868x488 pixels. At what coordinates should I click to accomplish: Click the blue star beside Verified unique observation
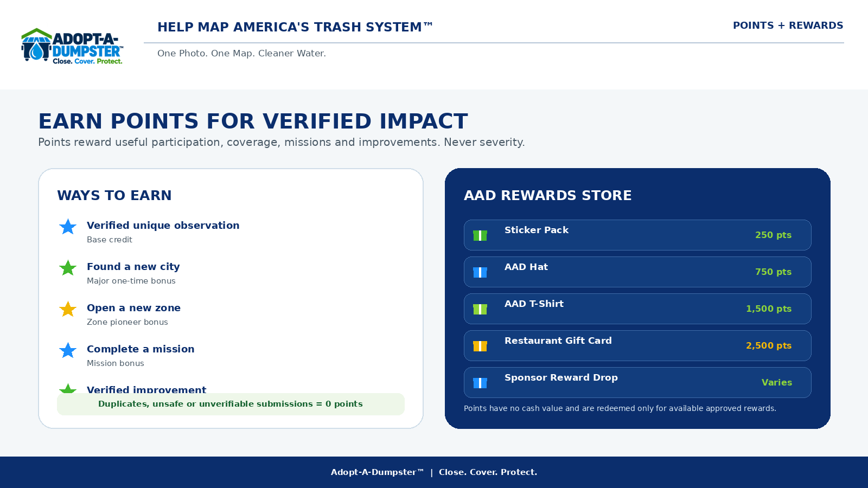[68, 227]
